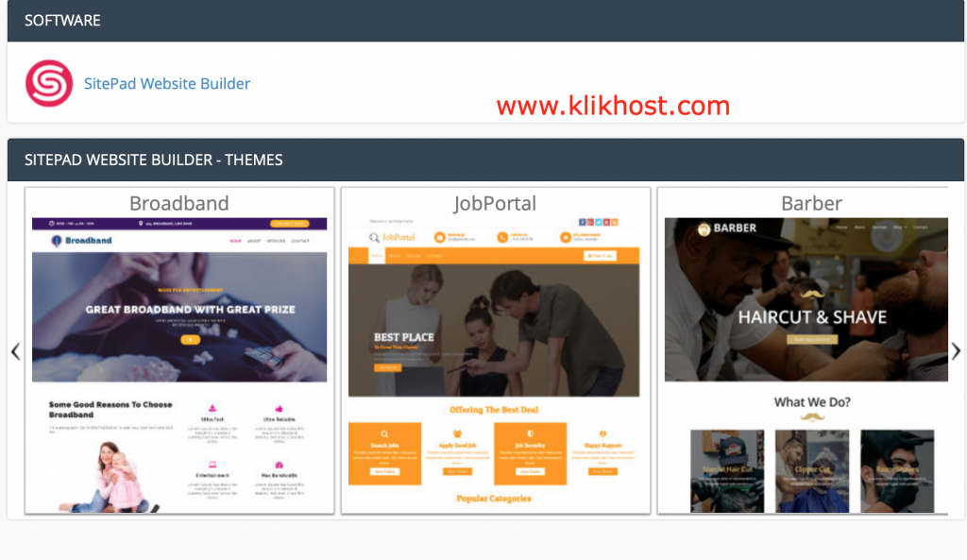Click the orange button in Broadband top bar
Viewport: 967px width, 560px height.
pos(290,224)
